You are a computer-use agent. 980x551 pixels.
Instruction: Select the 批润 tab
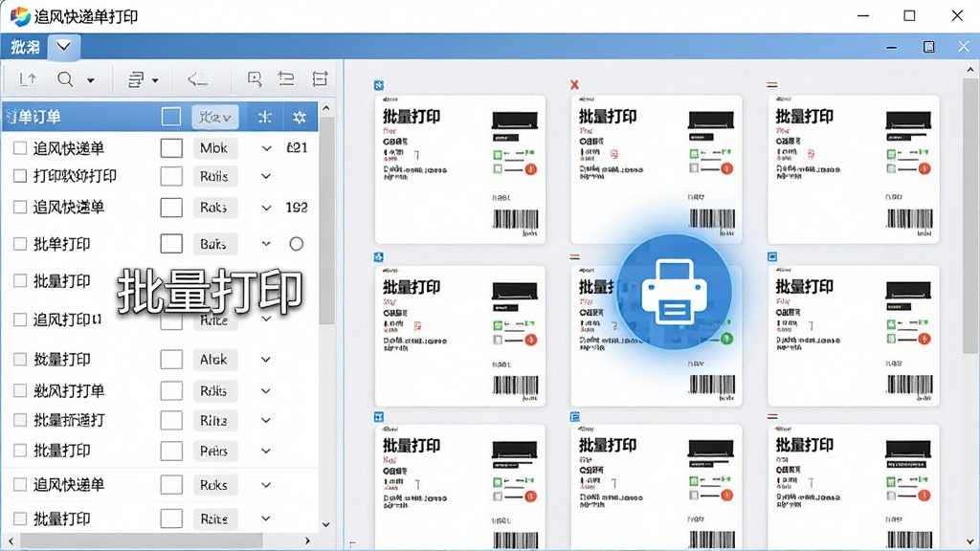[x=25, y=47]
